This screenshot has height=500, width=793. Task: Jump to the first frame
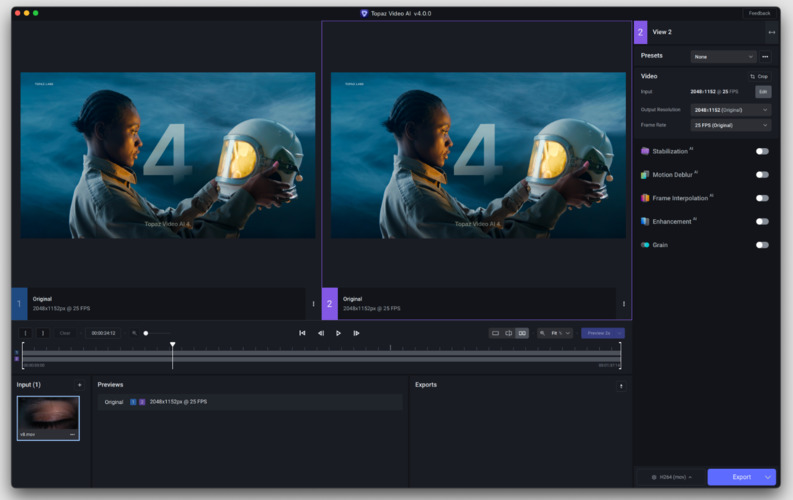coord(302,333)
